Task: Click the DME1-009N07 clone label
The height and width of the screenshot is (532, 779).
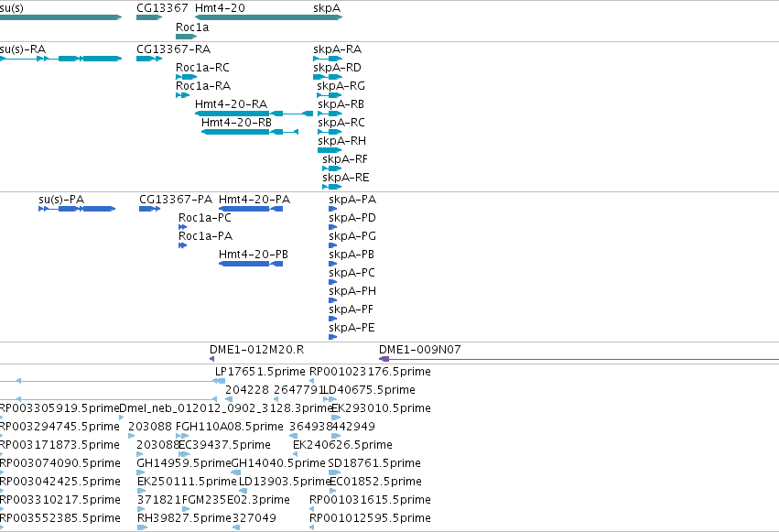Action: click(x=419, y=350)
